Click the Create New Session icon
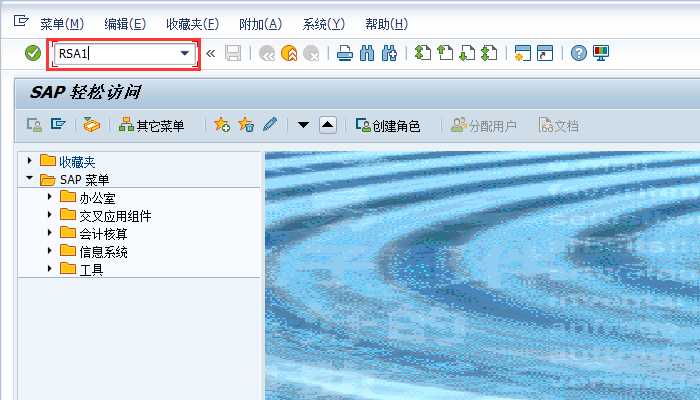The width and height of the screenshot is (700, 400). (523, 54)
